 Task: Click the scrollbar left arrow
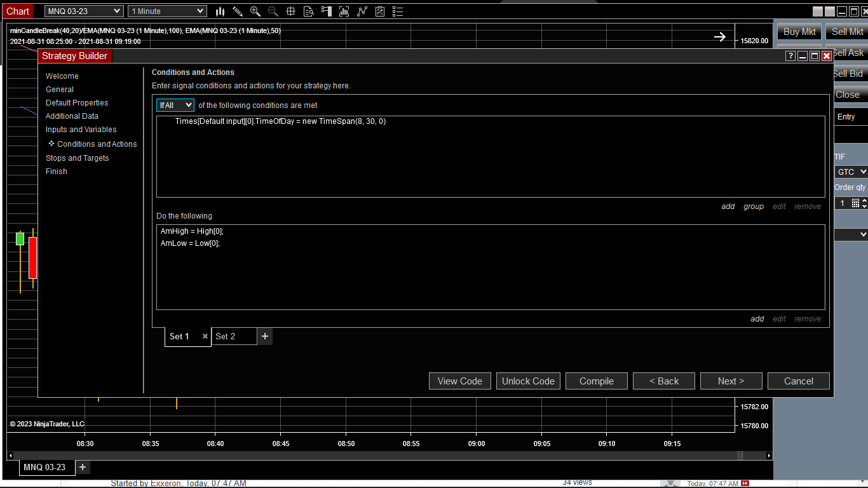click(x=10, y=456)
